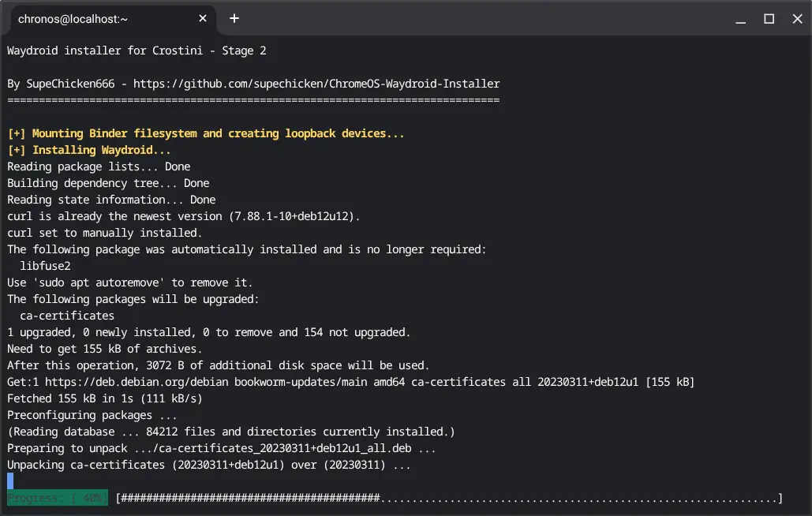Close the chronos@localhost:~ terminal tab
This screenshot has height=516, width=812.
point(203,19)
